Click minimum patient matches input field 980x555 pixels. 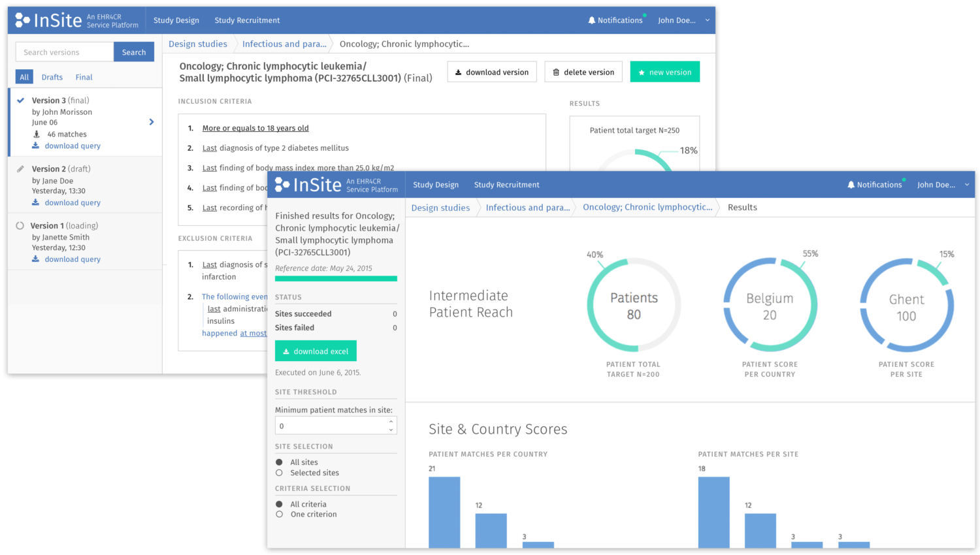[x=336, y=426]
